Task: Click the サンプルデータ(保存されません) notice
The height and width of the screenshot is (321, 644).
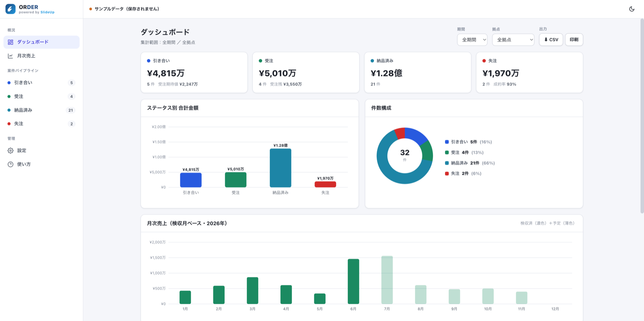Action: (x=124, y=9)
